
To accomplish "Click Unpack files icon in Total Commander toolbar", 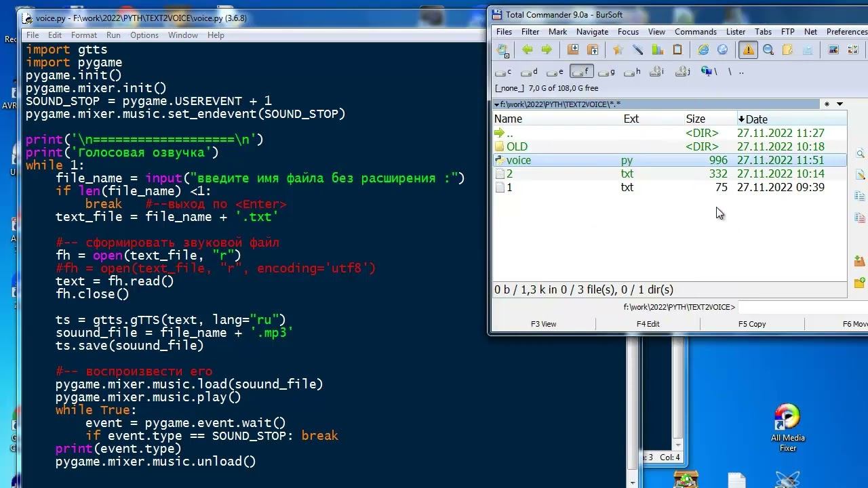I will click(593, 49).
